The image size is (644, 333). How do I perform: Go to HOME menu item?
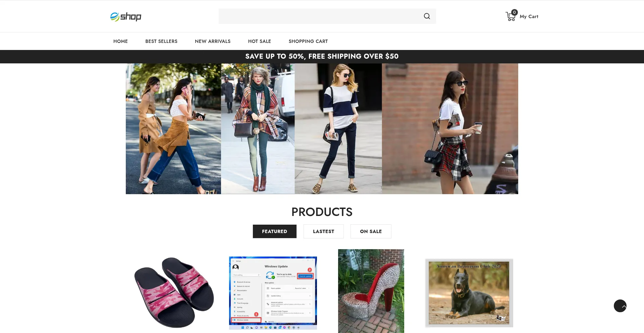pos(120,41)
